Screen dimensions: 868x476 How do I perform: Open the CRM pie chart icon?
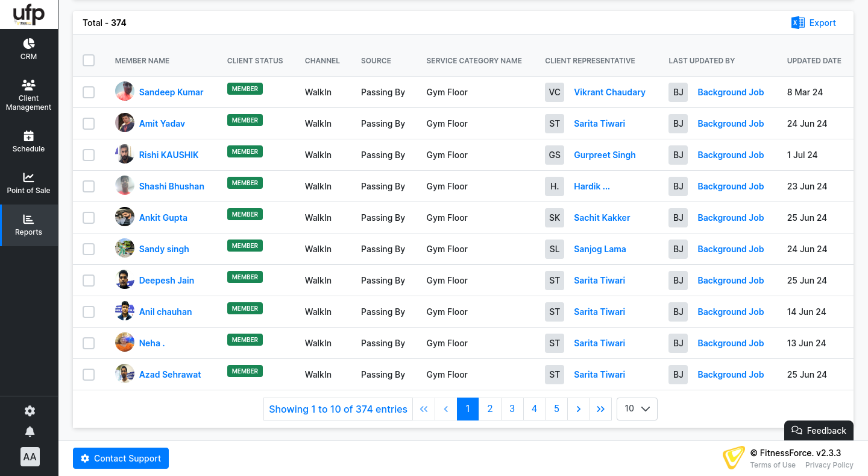tap(29, 44)
